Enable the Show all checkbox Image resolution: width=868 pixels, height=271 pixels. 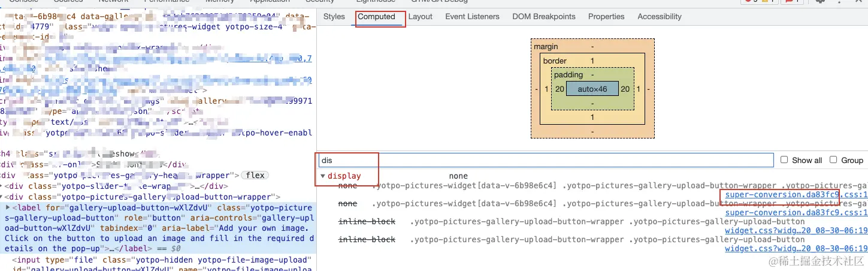[784, 160]
